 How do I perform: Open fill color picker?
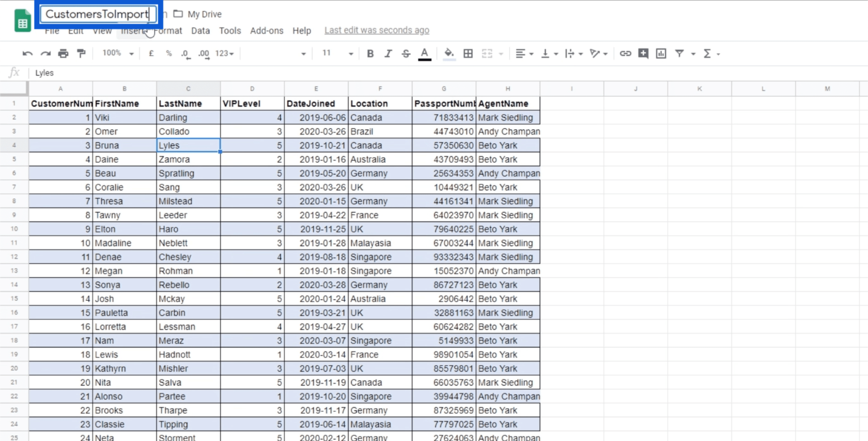point(449,54)
